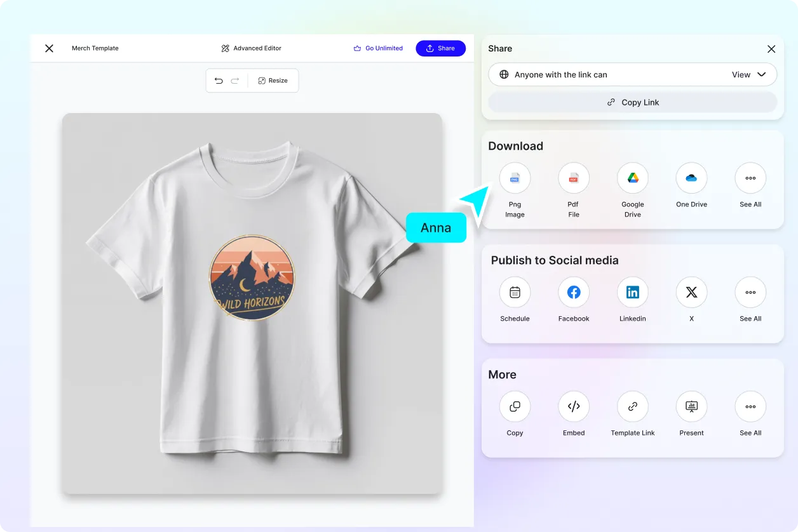Viewport: 798px width, 532px height.
Task: Redo the last edit
Action: (x=235, y=81)
